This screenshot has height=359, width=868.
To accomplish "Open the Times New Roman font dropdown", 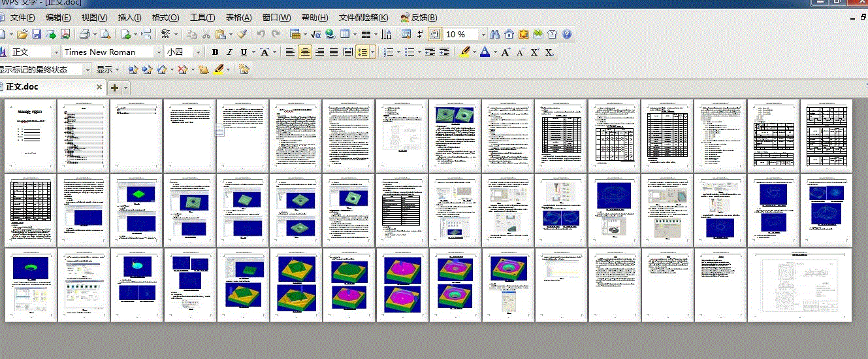I will (x=159, y=52).
